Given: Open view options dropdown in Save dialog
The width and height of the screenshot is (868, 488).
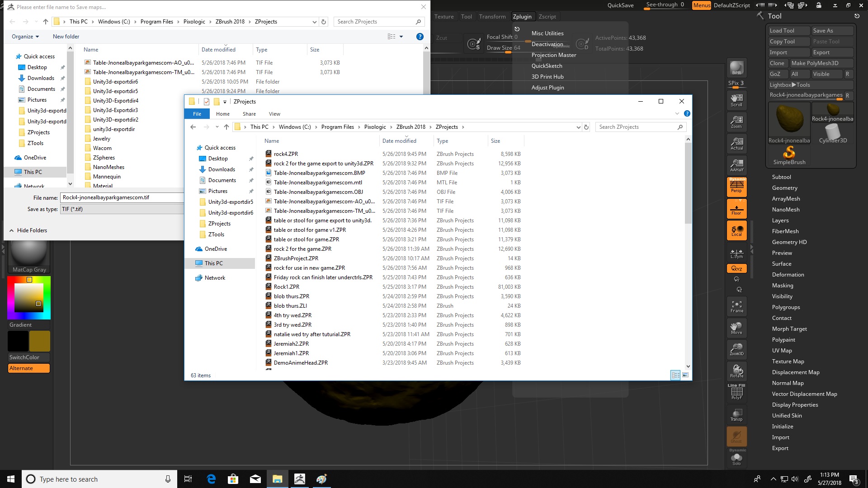Looking at the screenshot, I should coord(401,37).
